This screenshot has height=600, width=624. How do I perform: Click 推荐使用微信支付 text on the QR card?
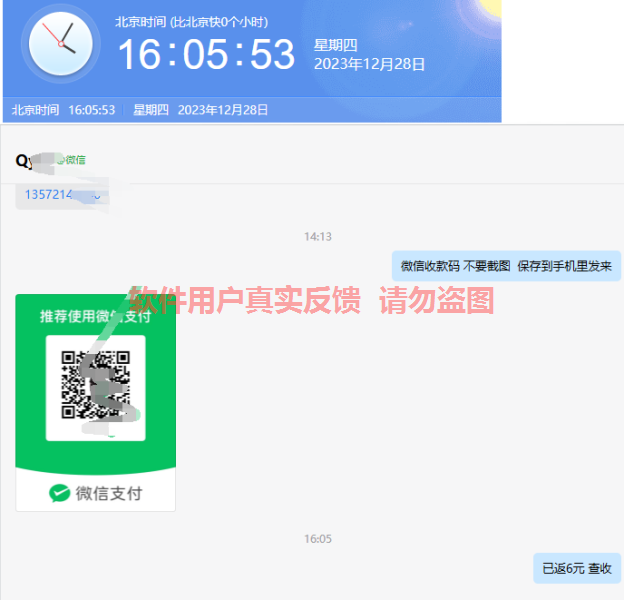point(96,316)
